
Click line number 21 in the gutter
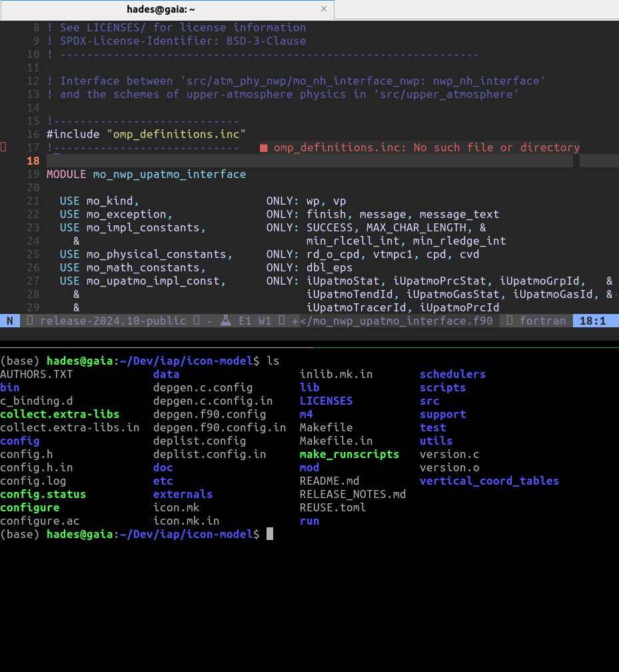[33, 201]
